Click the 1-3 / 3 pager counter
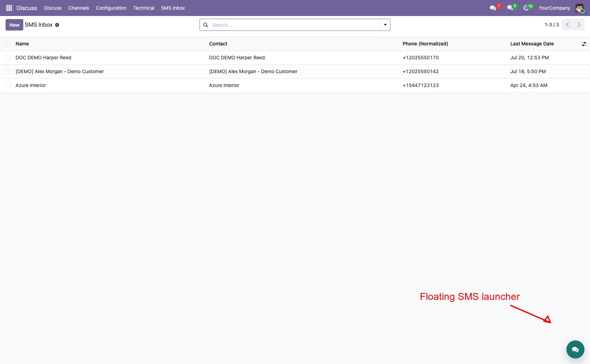 coord(551,25)
